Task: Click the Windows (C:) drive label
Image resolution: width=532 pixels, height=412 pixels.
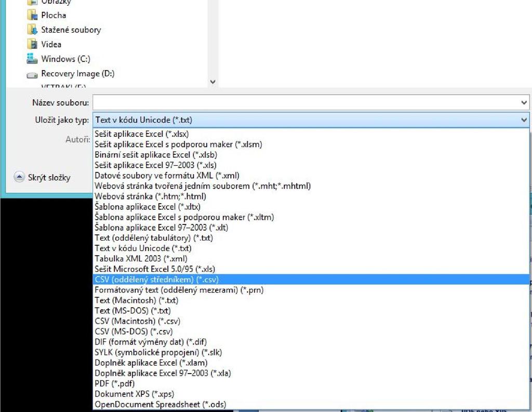Action: (66, 59)
